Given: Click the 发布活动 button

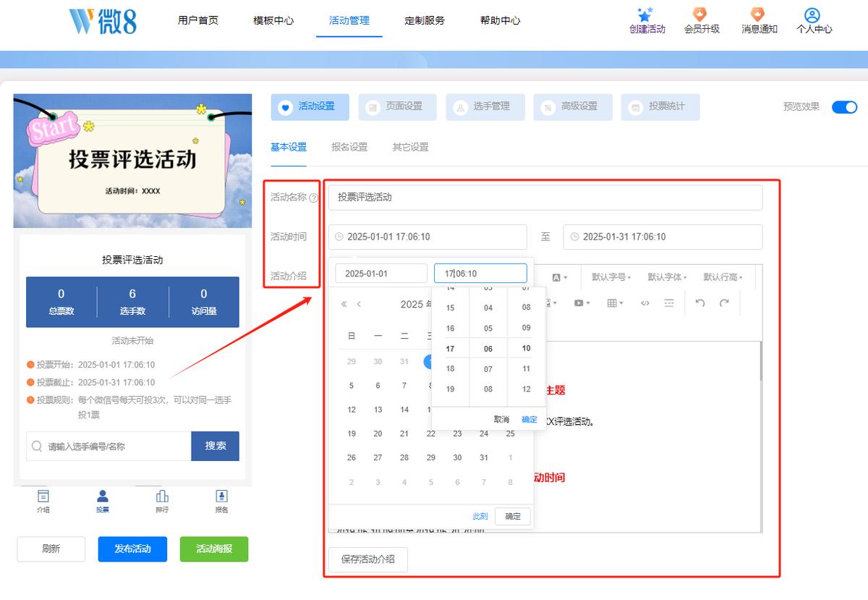Looking at the screenshot, I should tap(132, 549).
